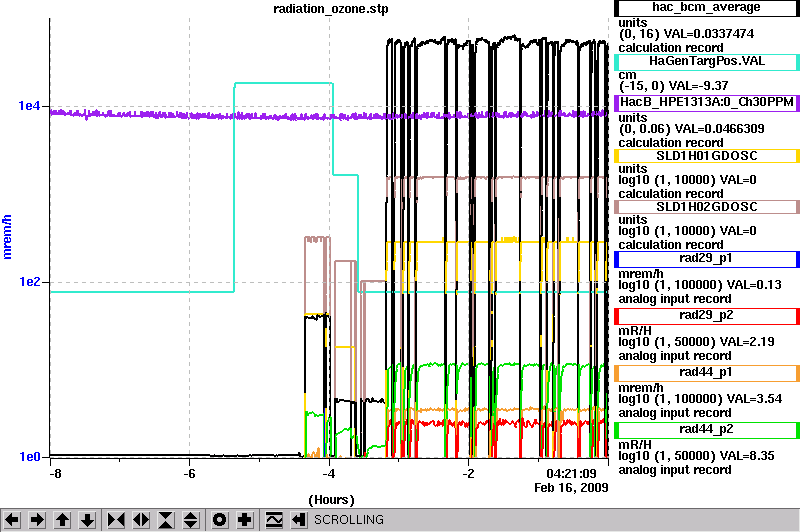Click the circle auto-scale toolbar icon
This screenshot has height=532, width=800.
pyautogui.click(x=219, y=520)
